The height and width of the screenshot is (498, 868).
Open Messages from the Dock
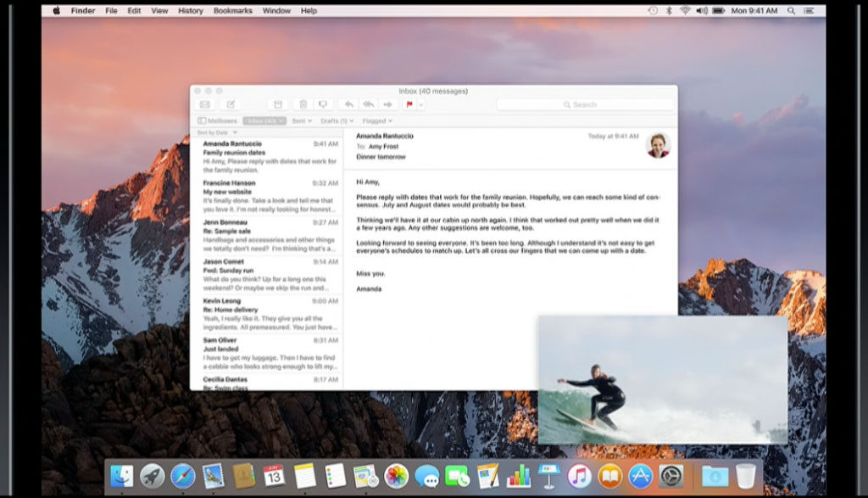(x=427, y=476)
